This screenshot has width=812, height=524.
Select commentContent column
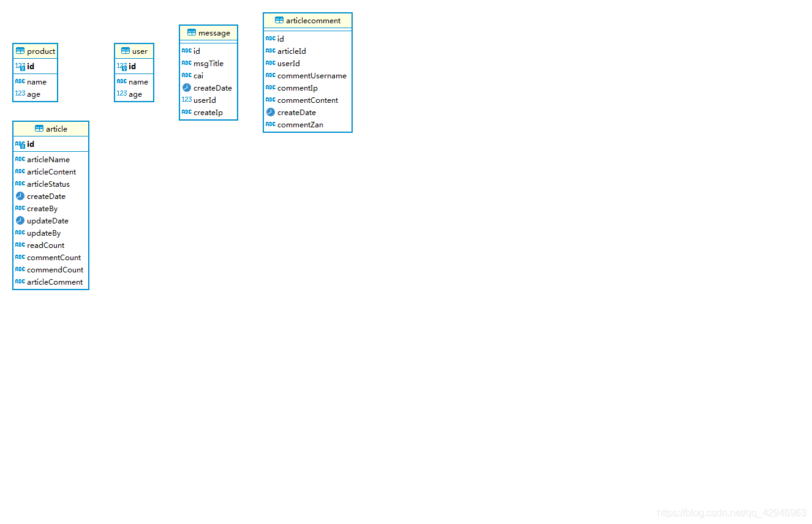[307, 100]
